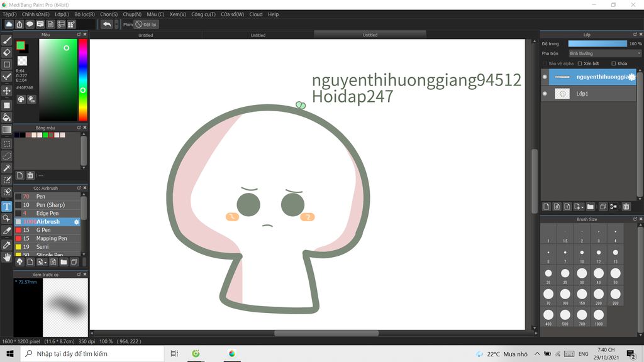Open Airbrush settings gear icon
The image size is (644, 362).
[x=76, y=222]
